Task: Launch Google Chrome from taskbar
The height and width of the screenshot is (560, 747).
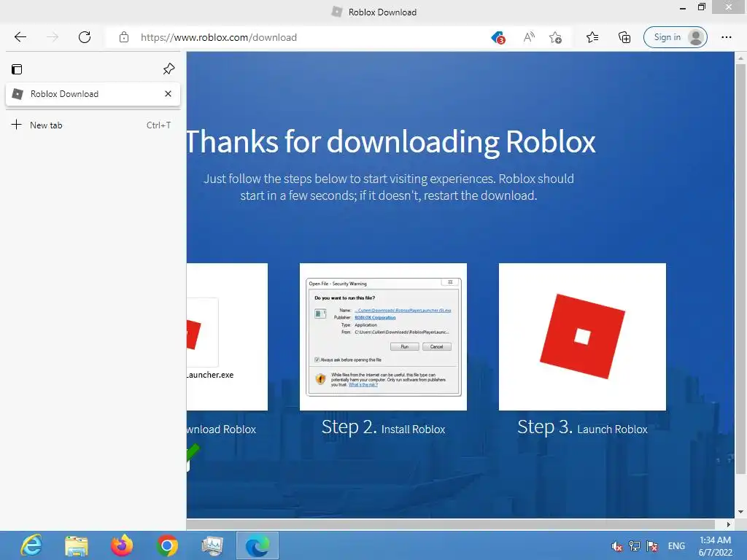Action: pos(167,545)
